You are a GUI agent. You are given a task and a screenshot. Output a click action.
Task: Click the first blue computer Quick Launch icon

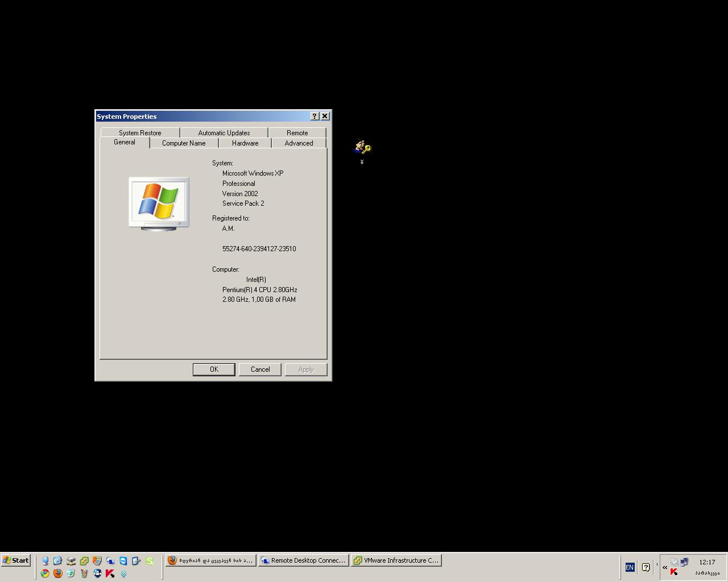(45, 561)
